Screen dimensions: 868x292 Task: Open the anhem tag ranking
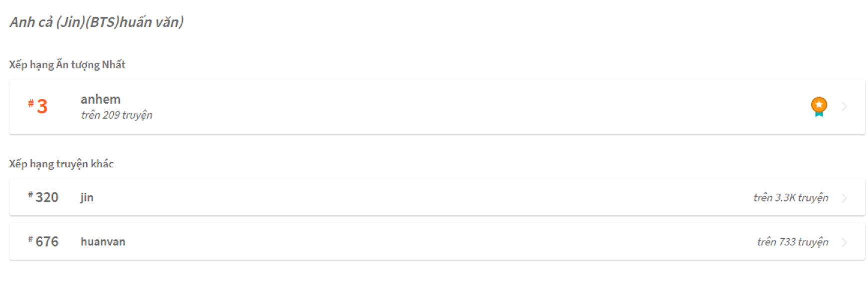[101, 99]
